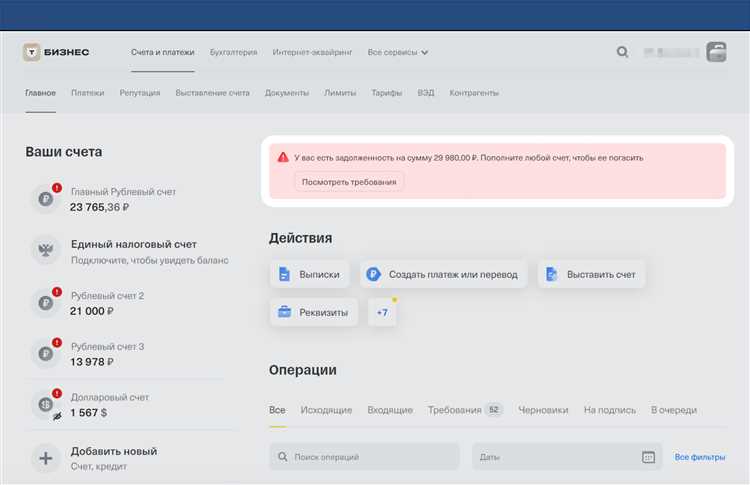Focus the Поиск операций input field
750x485 pixels.
pos(364,457)
